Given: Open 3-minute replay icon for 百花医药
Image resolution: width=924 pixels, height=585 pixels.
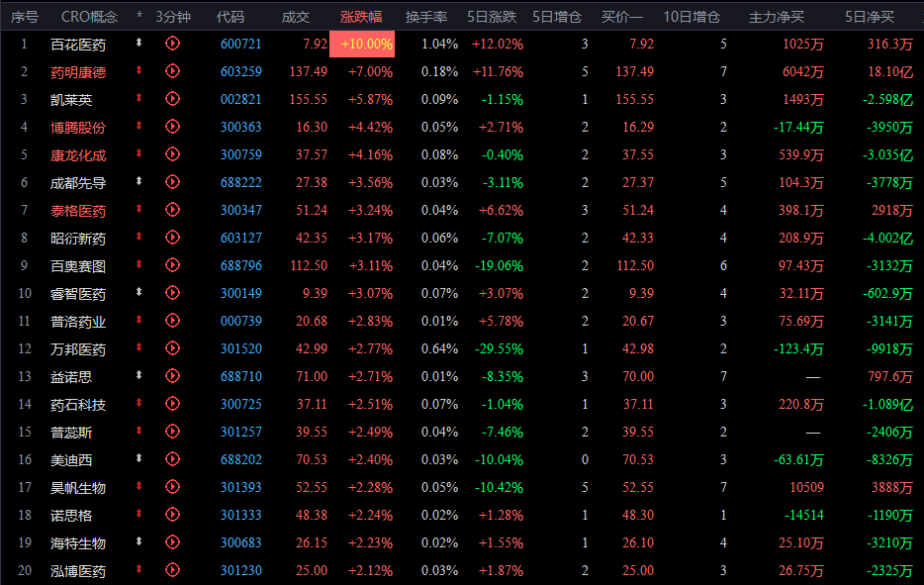Looking at the screenshot, I should [172, 43].
